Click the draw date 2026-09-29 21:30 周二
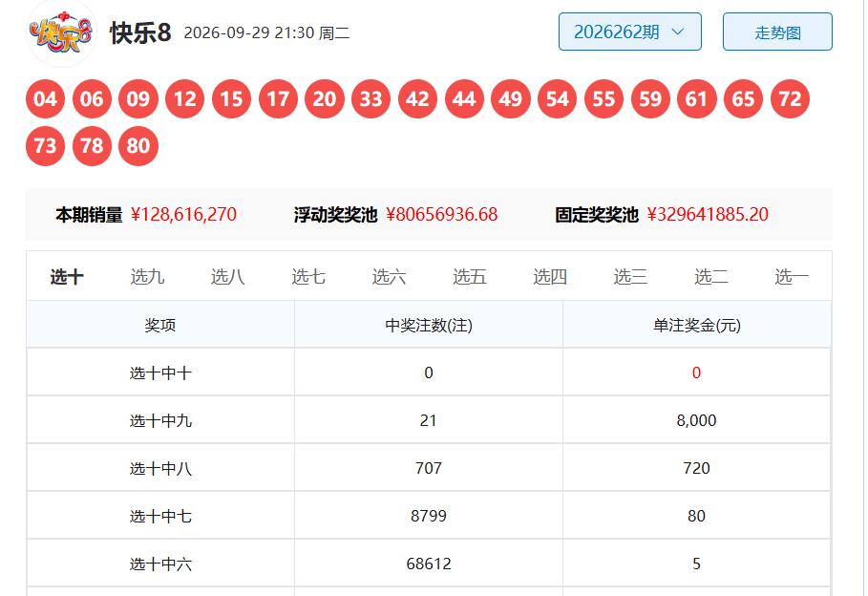Screen dimensions: 868x596 [266, 32]
